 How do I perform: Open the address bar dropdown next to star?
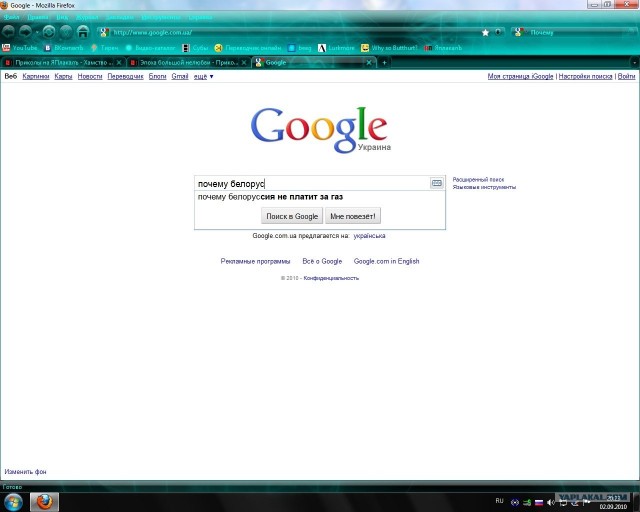(498, 32)
